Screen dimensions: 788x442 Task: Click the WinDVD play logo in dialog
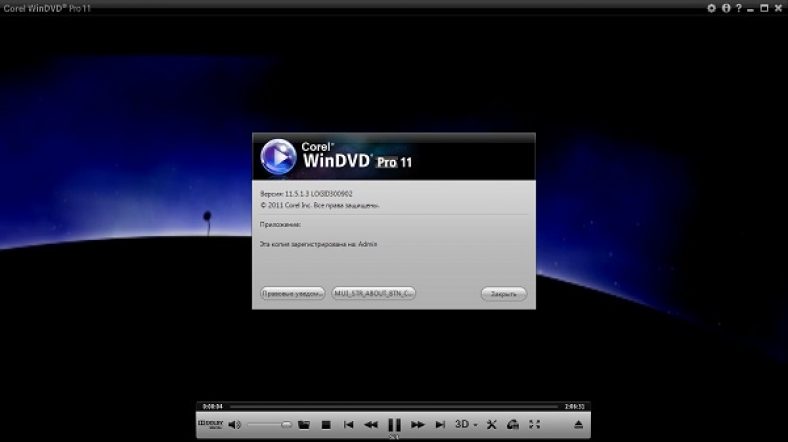pos(278,157)
